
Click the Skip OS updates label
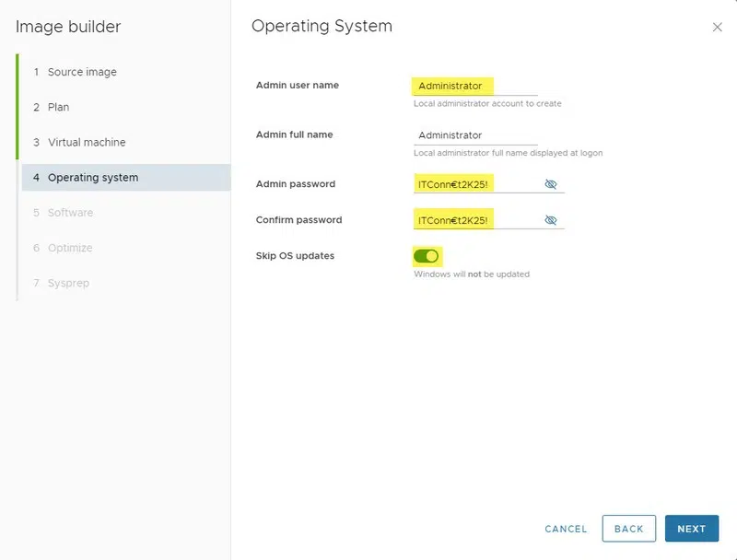click(295, 256)
